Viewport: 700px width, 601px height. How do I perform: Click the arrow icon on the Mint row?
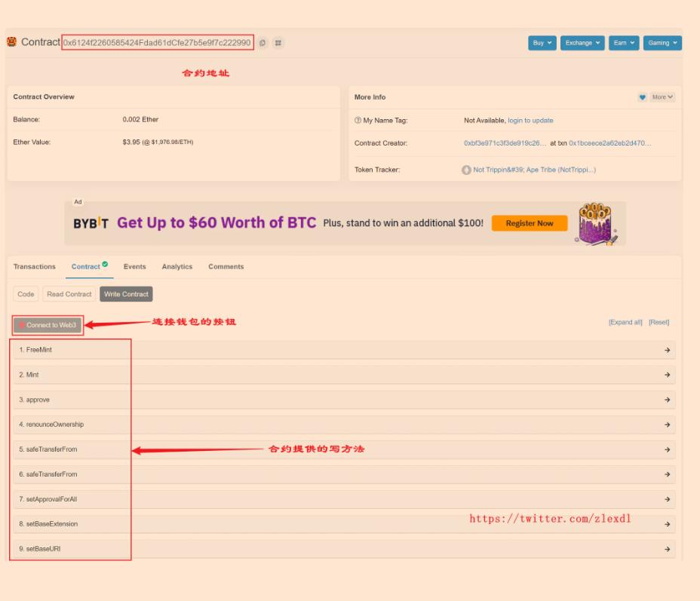(667, 375)
